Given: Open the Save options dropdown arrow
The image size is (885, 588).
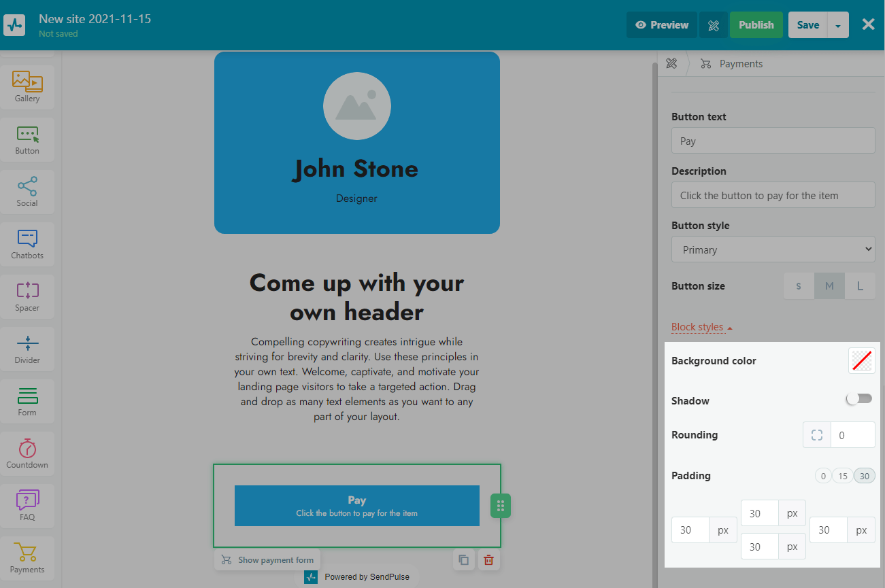Looking at the screenshot, I should click(838, 25).
